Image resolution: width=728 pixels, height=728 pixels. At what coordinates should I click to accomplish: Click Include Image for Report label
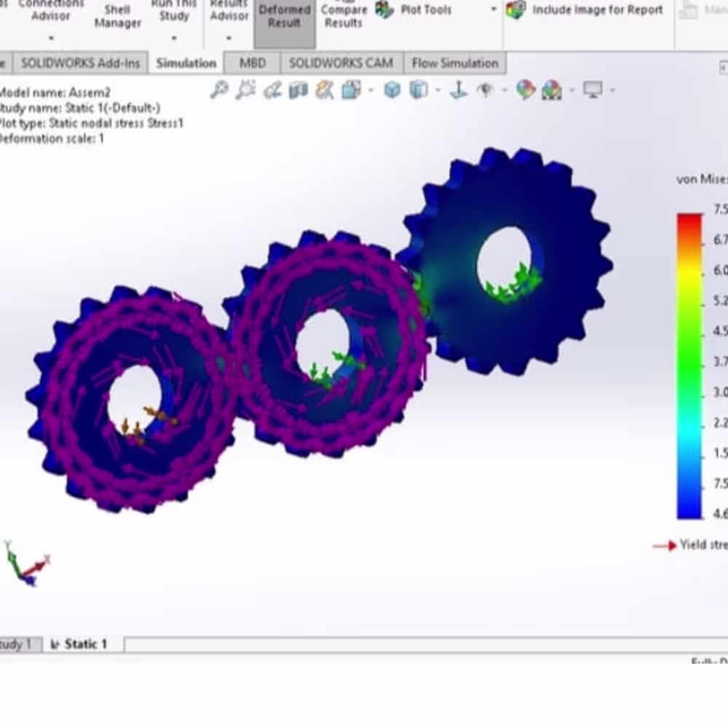[x=598, y=9]
